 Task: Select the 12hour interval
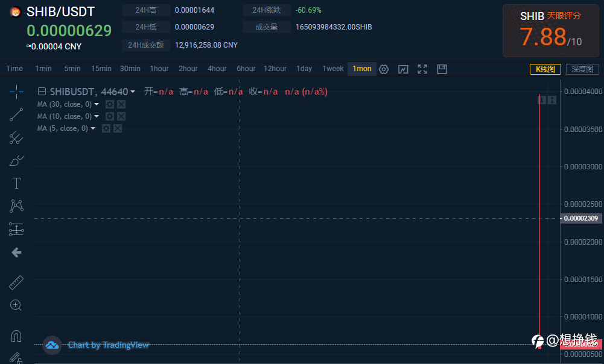[x=275, y=69]
